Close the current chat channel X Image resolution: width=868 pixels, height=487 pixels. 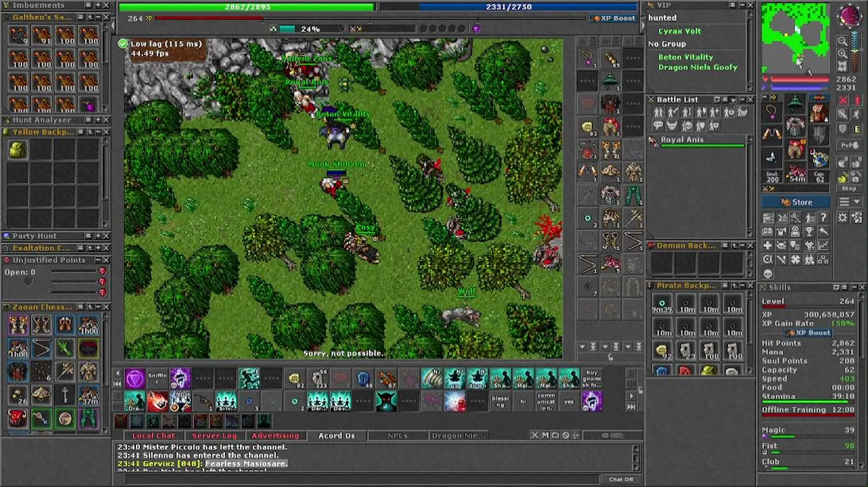tap(535, 436)
